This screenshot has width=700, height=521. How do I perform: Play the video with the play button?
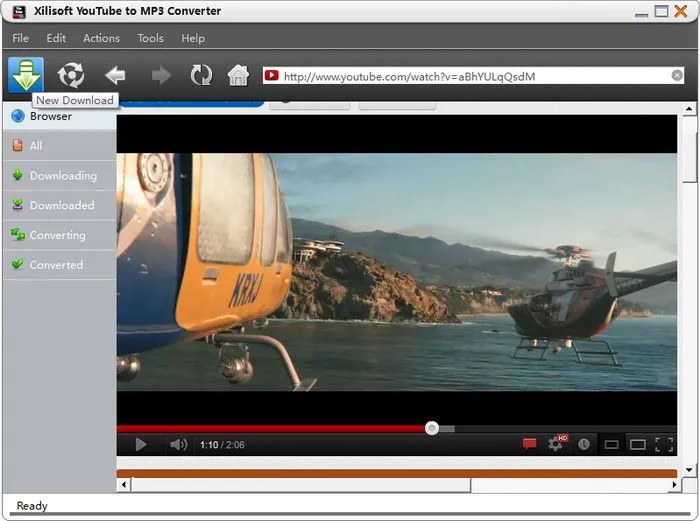141,445
